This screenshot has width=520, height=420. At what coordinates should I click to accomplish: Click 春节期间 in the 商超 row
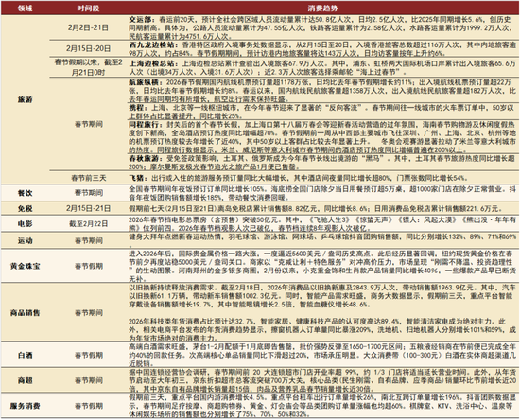coord(88,380)
